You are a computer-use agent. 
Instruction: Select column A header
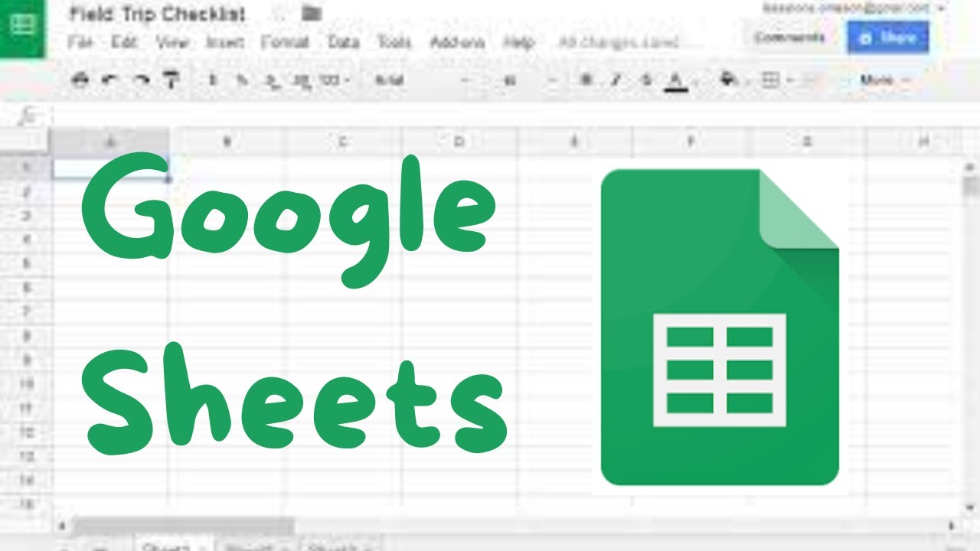click(x=111, y=142)
